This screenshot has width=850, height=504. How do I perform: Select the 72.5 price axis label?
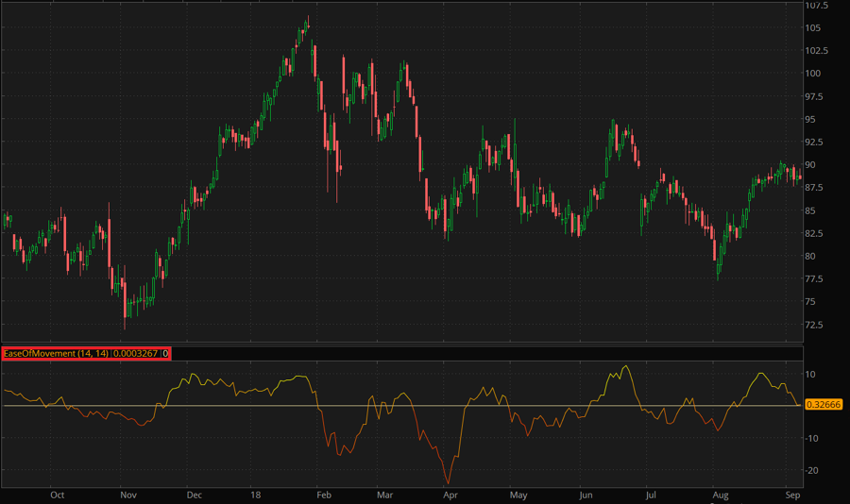tap(816, 325)
